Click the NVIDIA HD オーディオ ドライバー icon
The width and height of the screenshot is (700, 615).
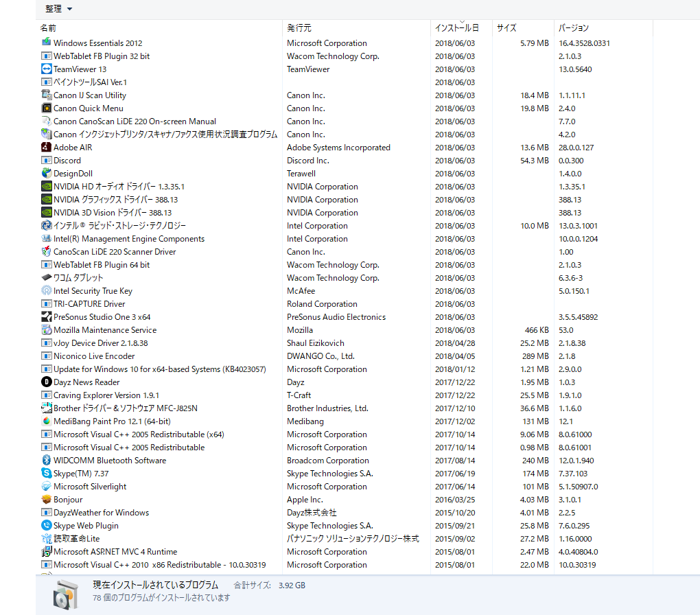tap(47, 186)
